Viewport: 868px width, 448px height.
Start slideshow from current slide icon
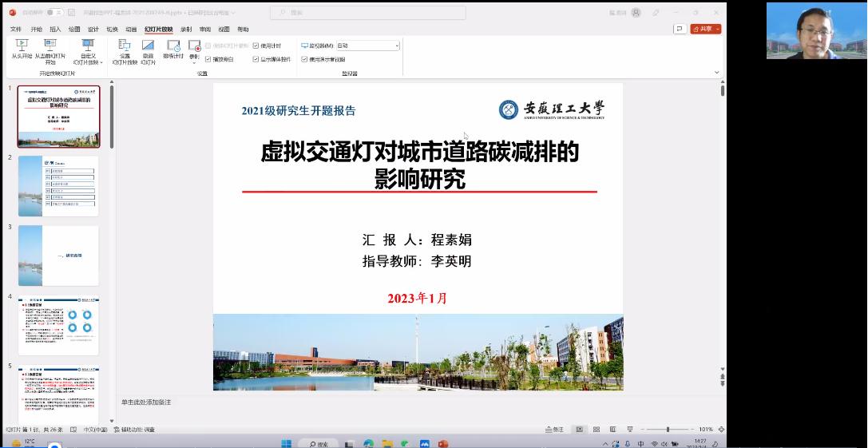click(x=50, y=46)
